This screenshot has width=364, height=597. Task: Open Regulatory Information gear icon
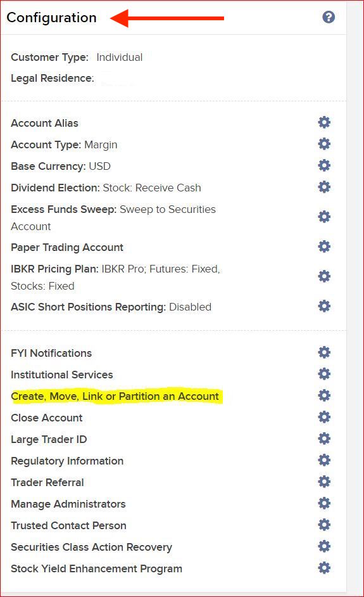pyautogui.click(x=324, y=460)
